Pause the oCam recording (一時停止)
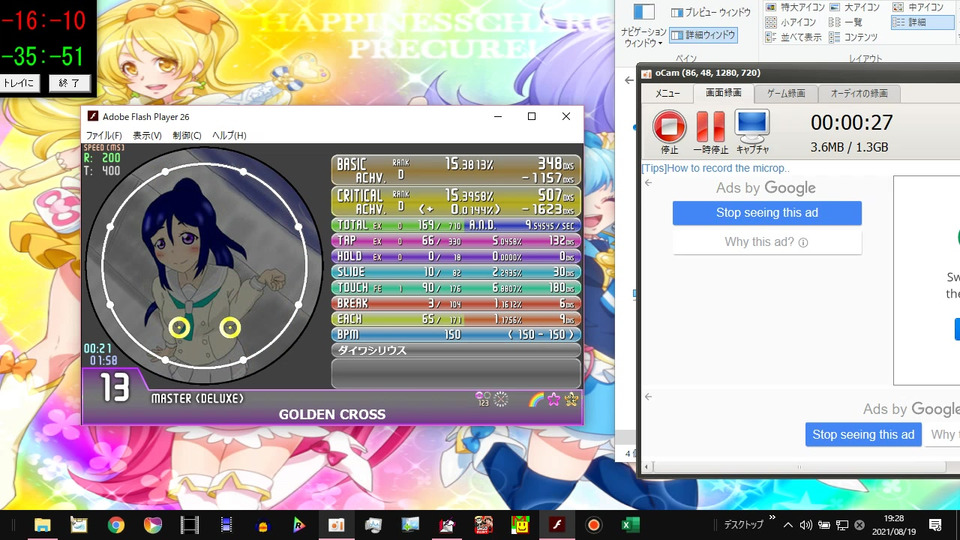 pos(710,131)
